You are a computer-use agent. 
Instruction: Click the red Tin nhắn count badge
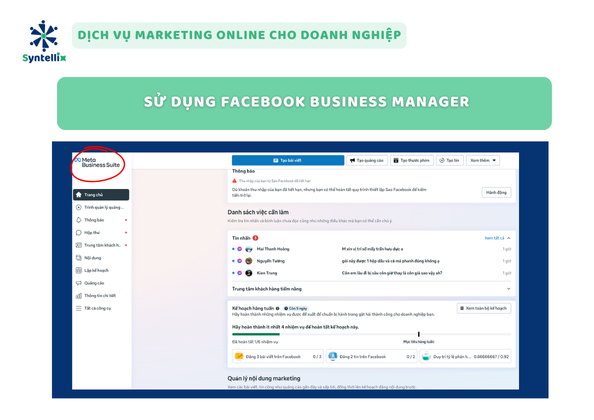coord(255,238)
